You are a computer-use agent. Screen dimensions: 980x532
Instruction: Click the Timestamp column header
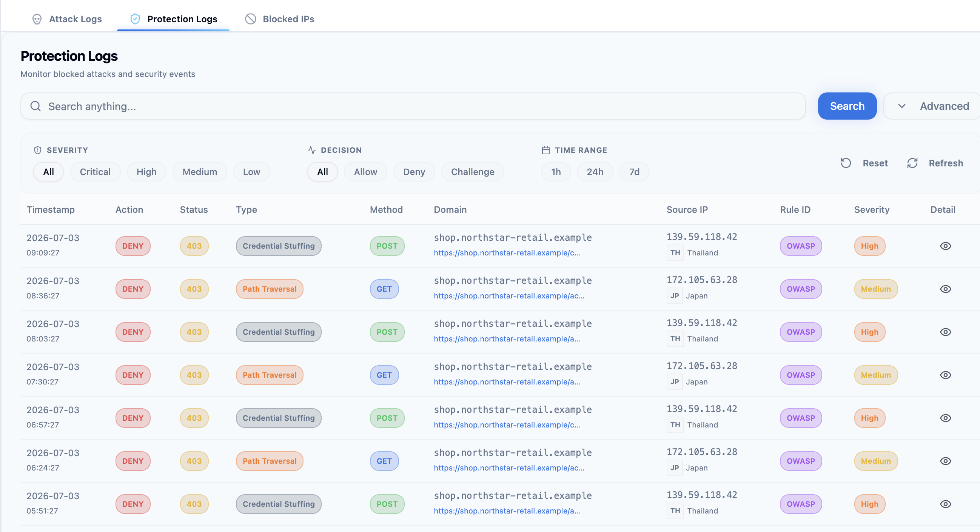click(x=51, y=209)
